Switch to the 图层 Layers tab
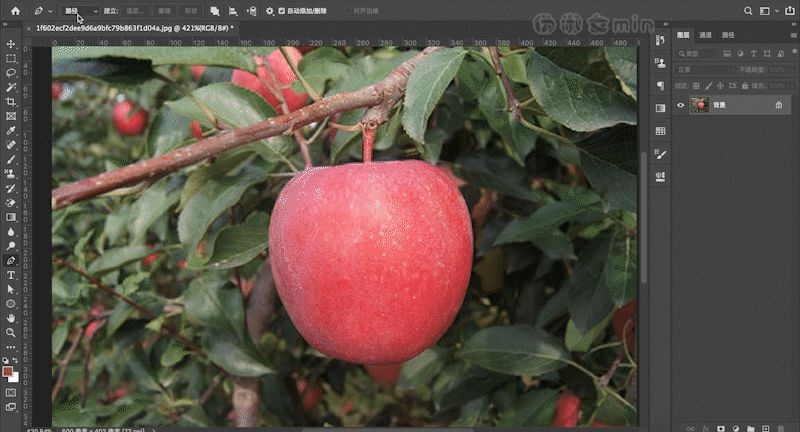Viewport: 800px width, 432px height. pyautogui.click(x=683, y=35)
